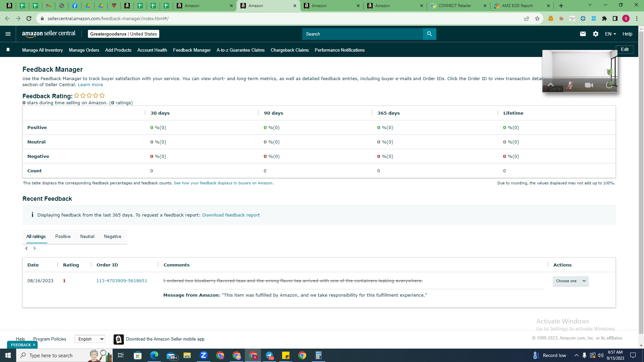Viewport: 644px width, 362px height.
Task: Close the FEEDBACK tag with its X
Action: coord(34,345)
